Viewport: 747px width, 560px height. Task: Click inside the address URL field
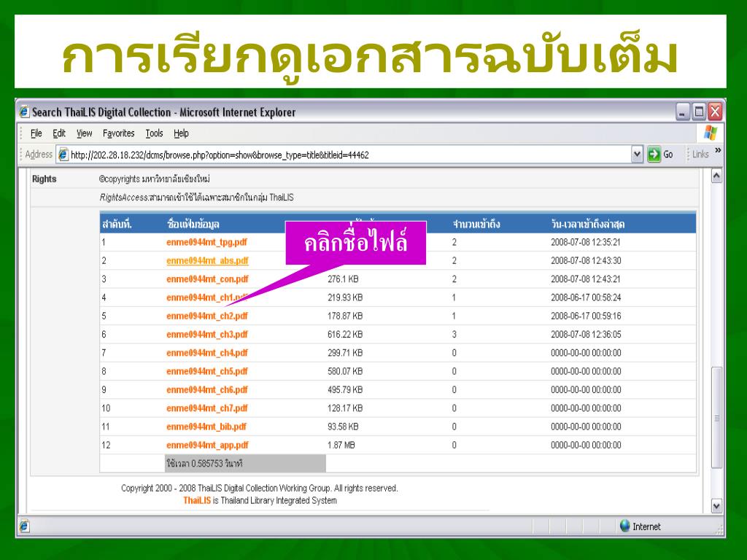coord(350,155)
